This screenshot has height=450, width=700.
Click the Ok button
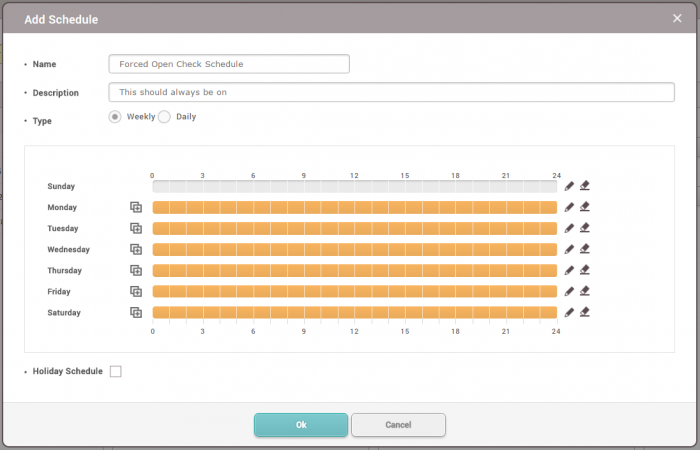tap(301, 425)
